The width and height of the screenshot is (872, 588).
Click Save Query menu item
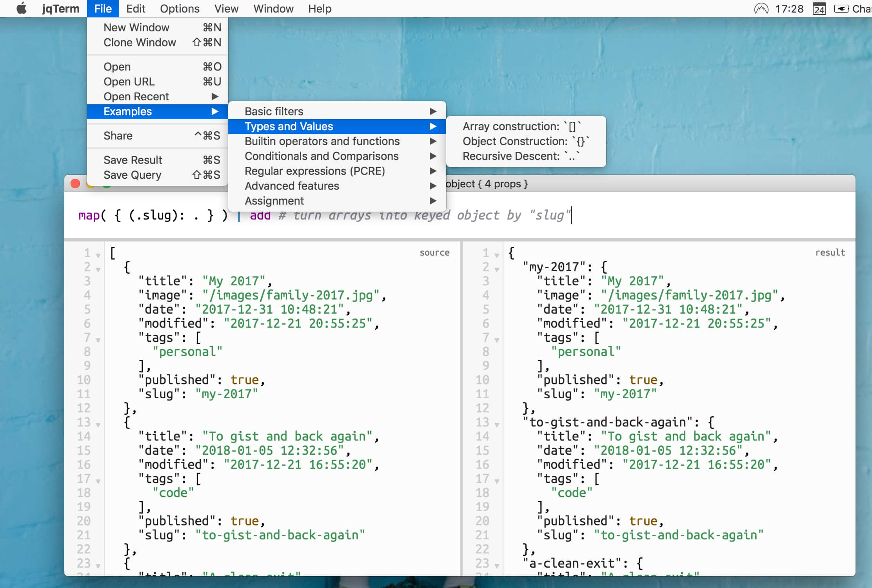[132, 174]
